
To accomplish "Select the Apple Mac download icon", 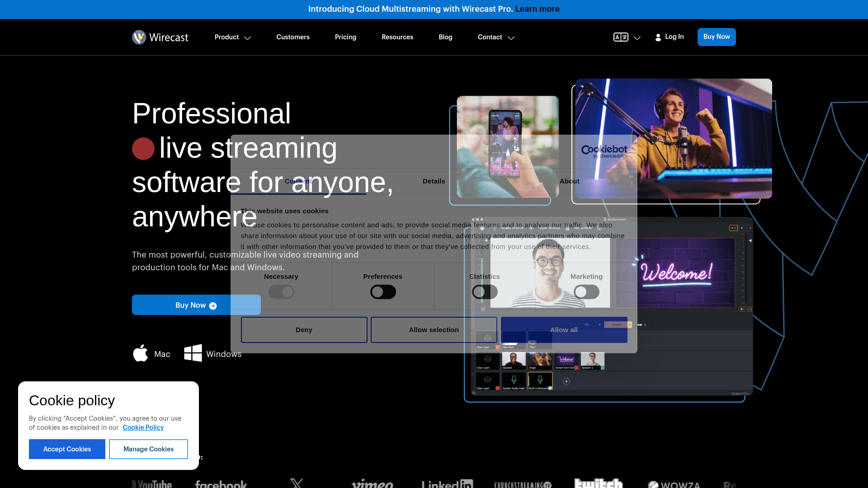I will (x=141, y=353).
